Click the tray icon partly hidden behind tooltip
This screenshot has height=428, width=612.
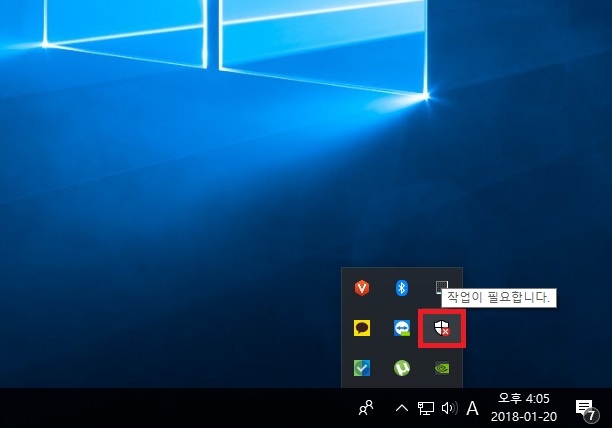tap(441, 286)
